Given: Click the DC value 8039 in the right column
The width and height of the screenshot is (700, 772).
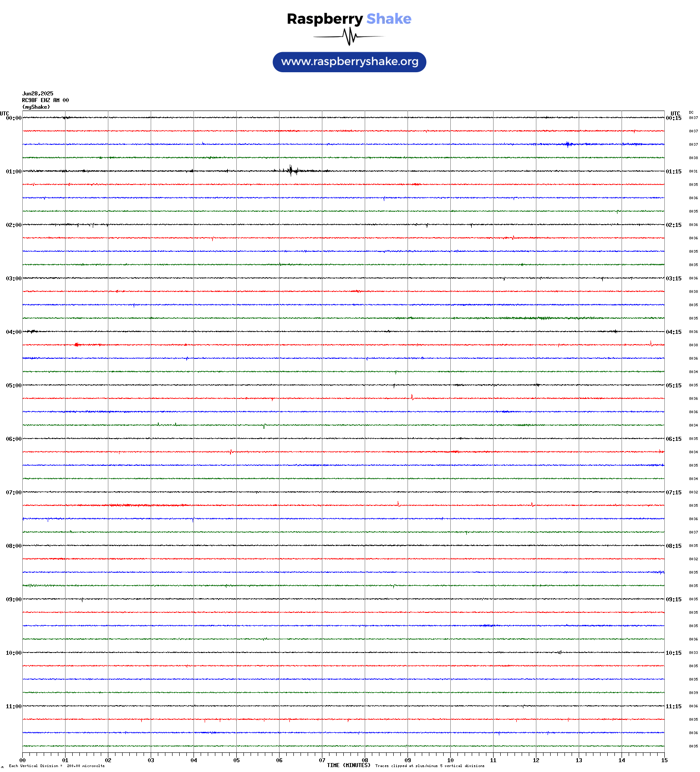Looking at the screenshot, I should point(693,693).
